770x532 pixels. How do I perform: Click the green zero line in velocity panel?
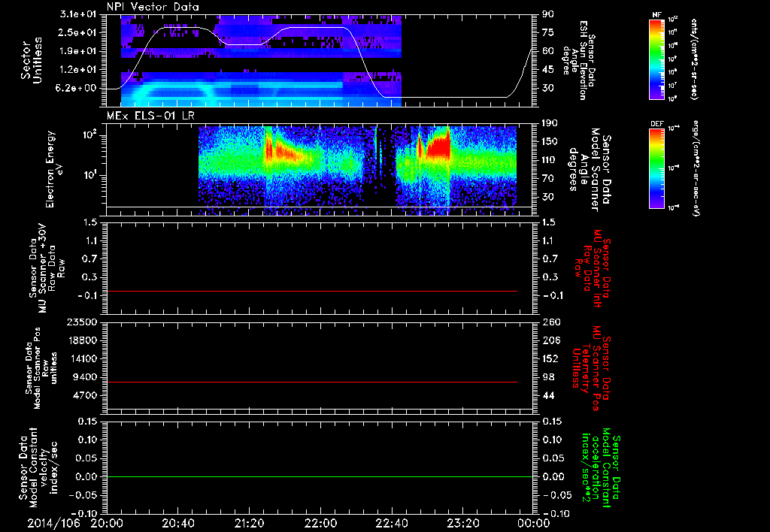pos(320,477)
